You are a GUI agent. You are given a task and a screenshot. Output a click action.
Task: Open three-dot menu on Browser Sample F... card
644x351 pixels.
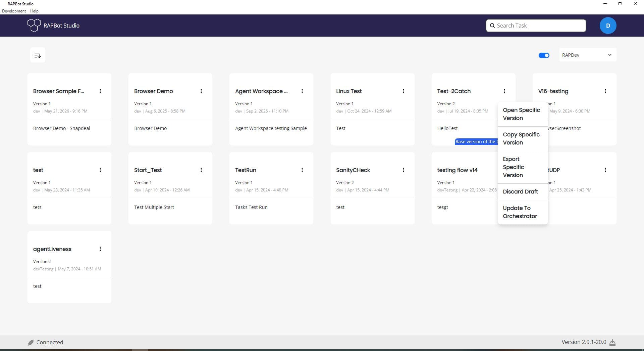coord(100,91)
